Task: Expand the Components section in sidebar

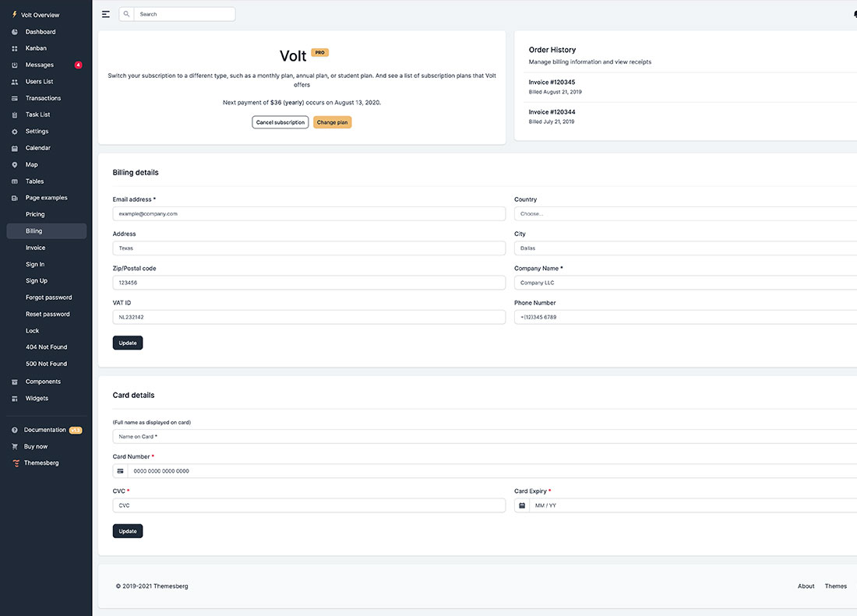Action: point(14,382)
